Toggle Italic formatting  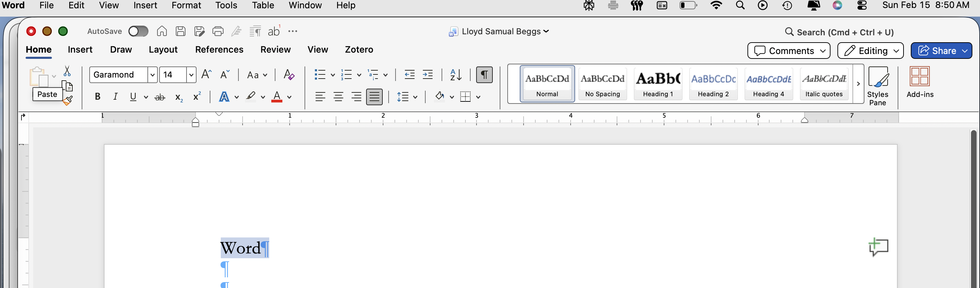click(x=115, y=97)
